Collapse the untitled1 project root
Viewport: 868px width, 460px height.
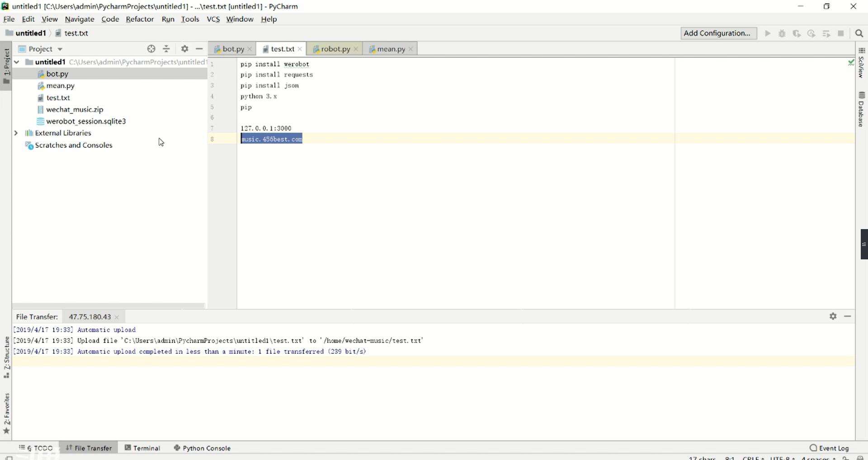[x=17, y=62]
